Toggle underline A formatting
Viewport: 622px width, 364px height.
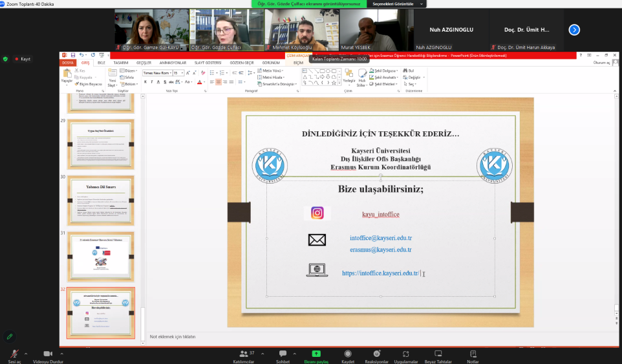[158, 82]
